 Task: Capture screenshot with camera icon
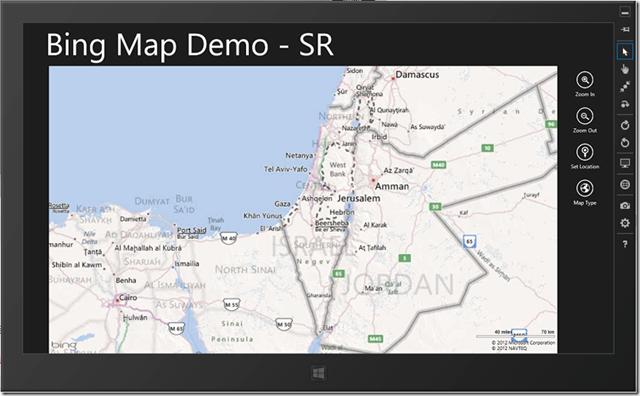[x=625, y=206]
